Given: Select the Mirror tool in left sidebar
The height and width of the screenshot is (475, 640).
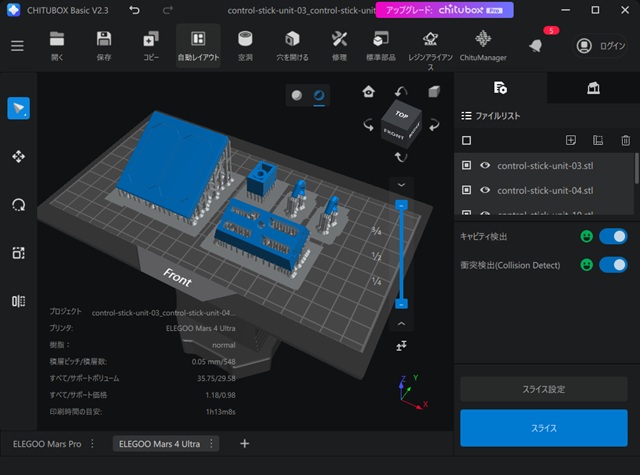Looking at the screenshot, I should 18,300.
